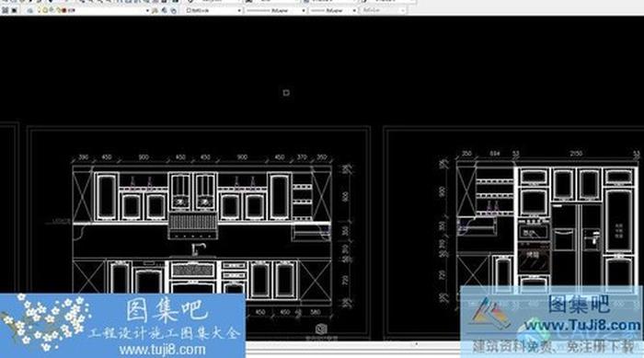Open the ByLayer lineweight dropdown
644x358 pixels.
tap(333, 10)
